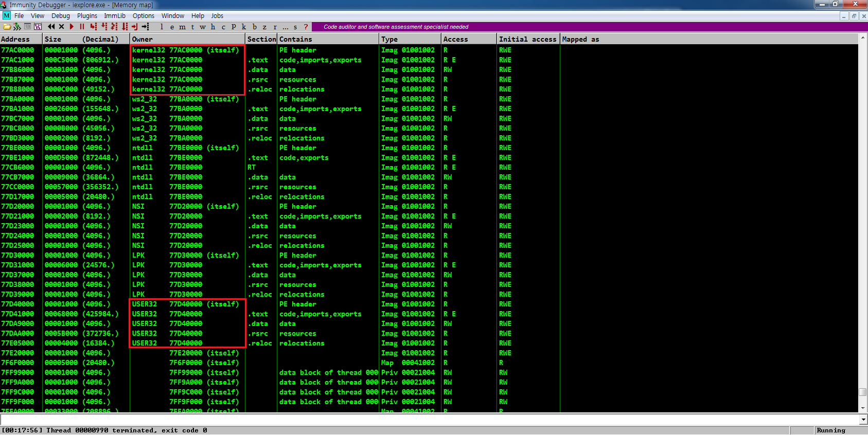
Task: Select the ntdll .text row 77BE1000
Action: pos(429,158)
